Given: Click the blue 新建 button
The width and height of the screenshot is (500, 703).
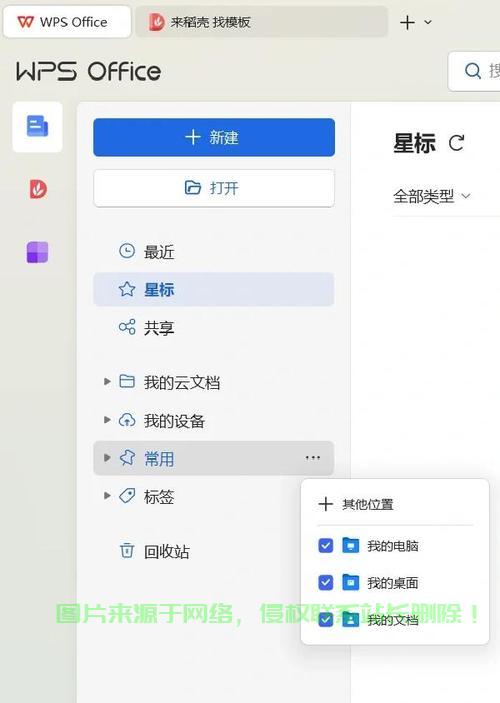Looking at the screenshot, I should point(214,137).
